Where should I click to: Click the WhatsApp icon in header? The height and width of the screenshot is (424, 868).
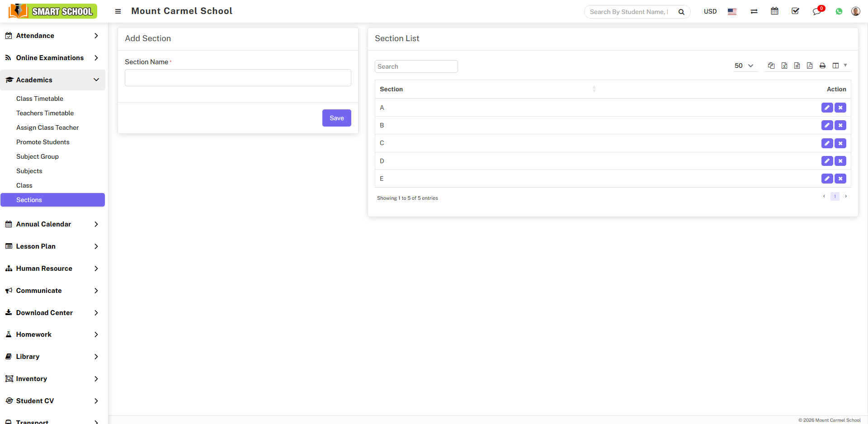coord(839,12)
